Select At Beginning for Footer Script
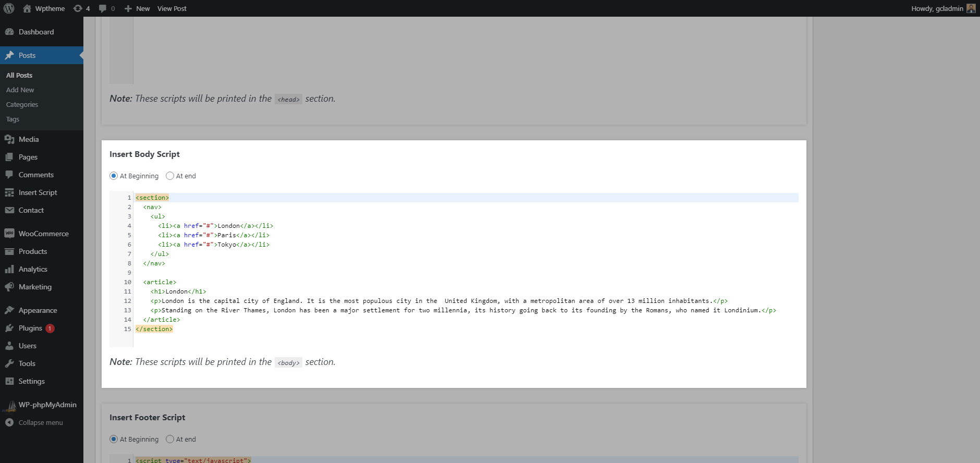Screen dimensions: 980x463 pos(114,439)
